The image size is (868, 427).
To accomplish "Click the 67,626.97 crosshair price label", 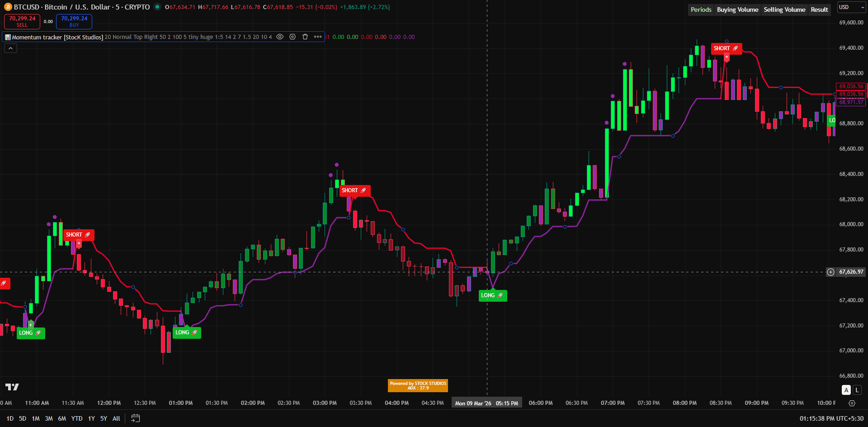I will point(851,272).
